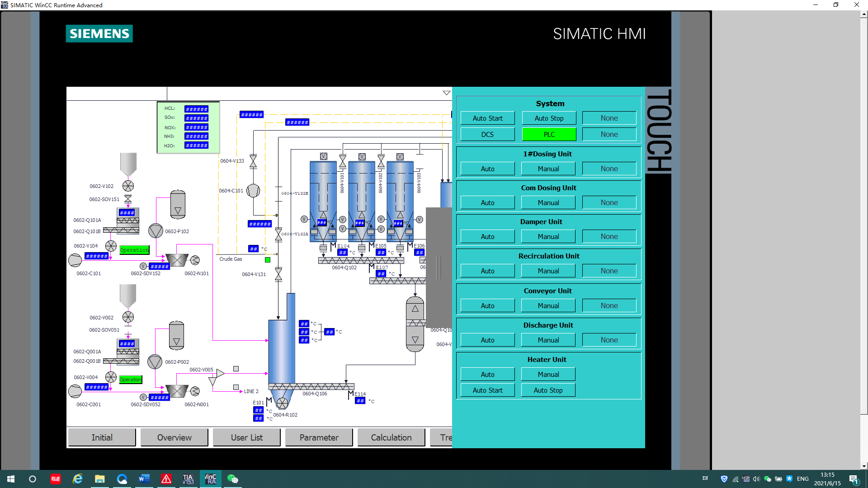Click Heater Unit Auto Start button
This screenshot has height=488, width=868.
coord(487,390)
